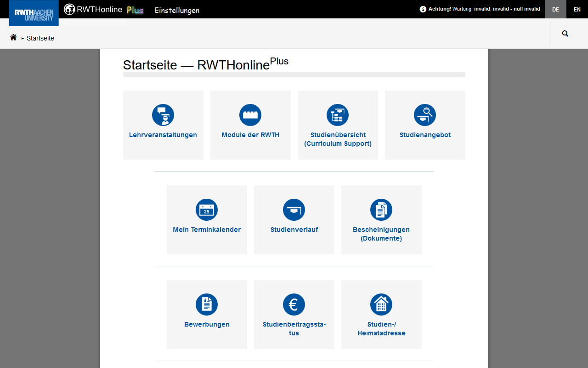Screen dimensions: 588x368
Task: Open the Lehrveranstaltungen link text
Action: (x=163, y=135)
